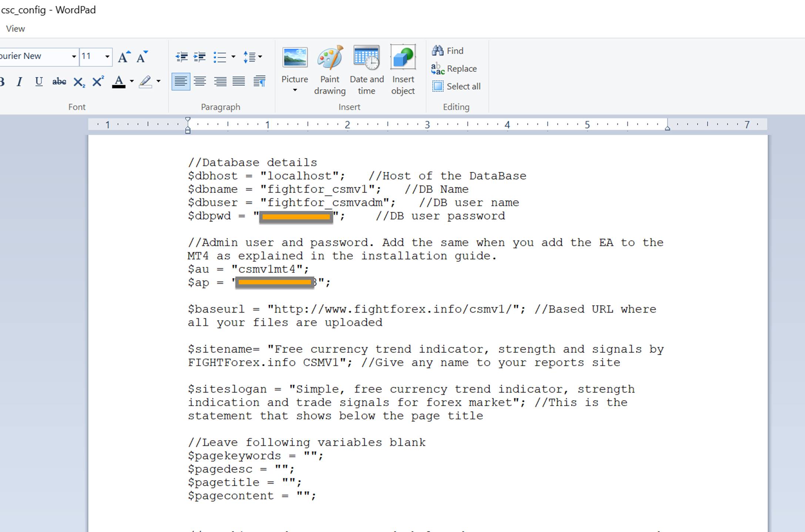Click the font size field showing 11
The image size is (805, 532).
coord(91,56)
